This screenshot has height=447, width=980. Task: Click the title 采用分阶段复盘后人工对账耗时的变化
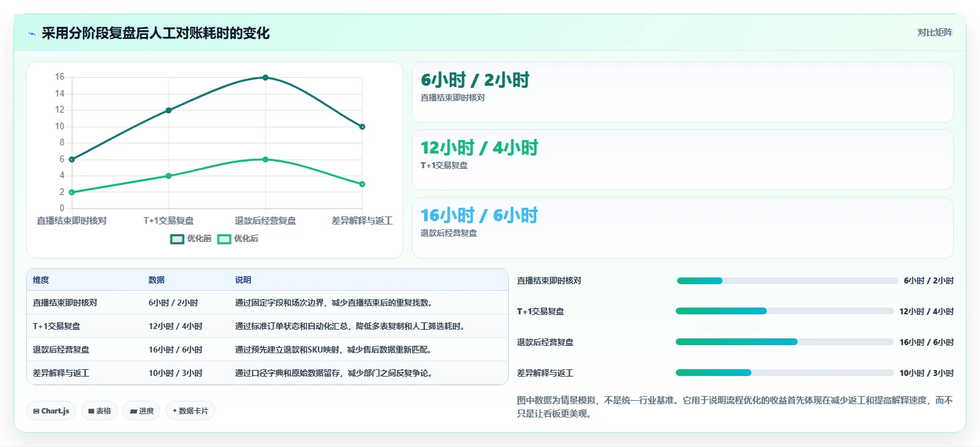(156, 34)
